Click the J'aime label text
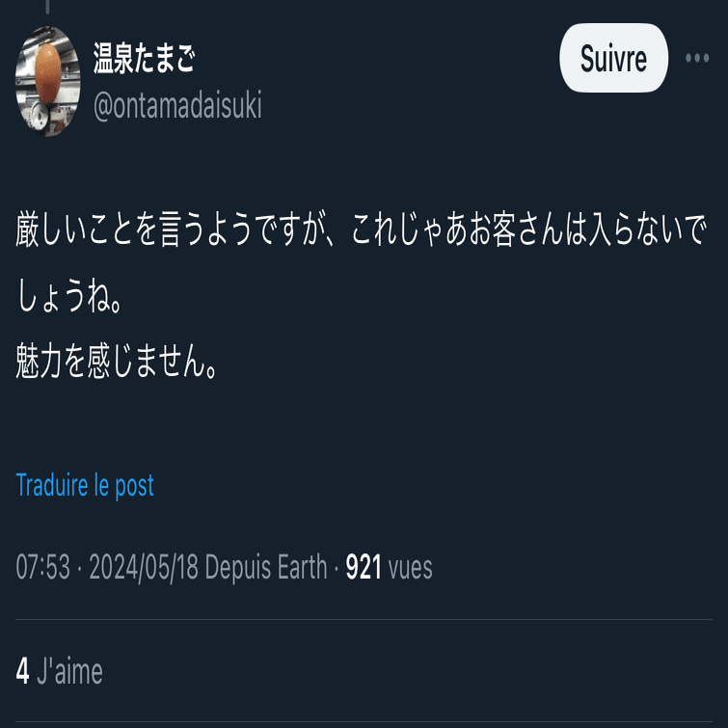This screenshot has width=728, height=728. coord(69,671)
